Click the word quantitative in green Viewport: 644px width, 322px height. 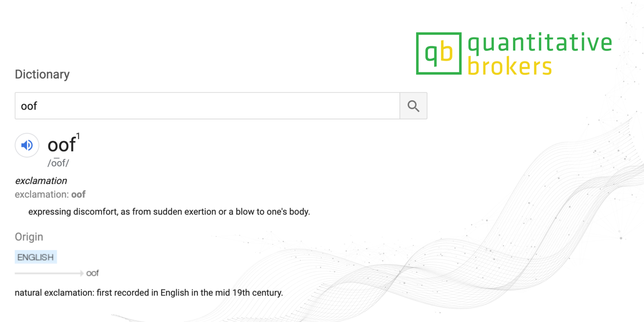[x=540, y=43]
